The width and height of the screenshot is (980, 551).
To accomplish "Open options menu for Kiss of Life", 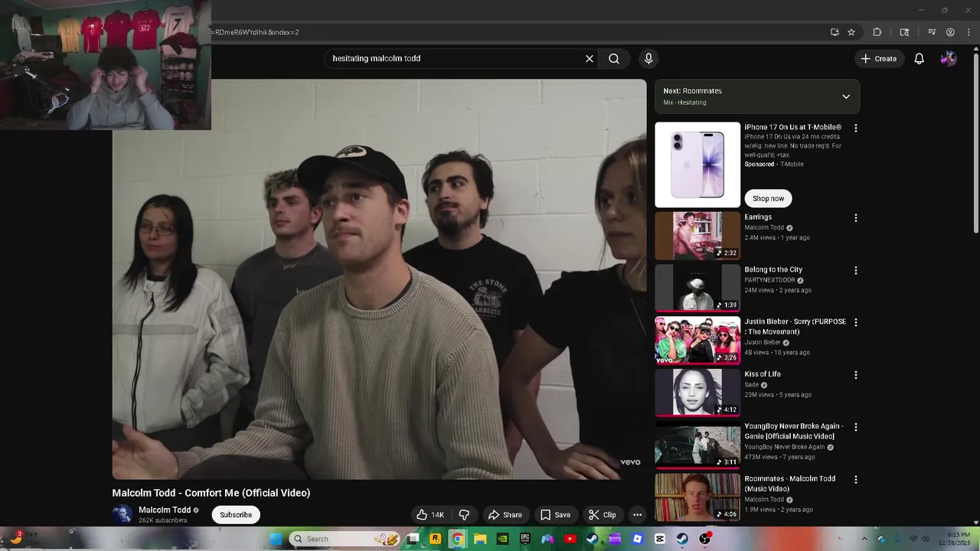I will click(856, 375).
